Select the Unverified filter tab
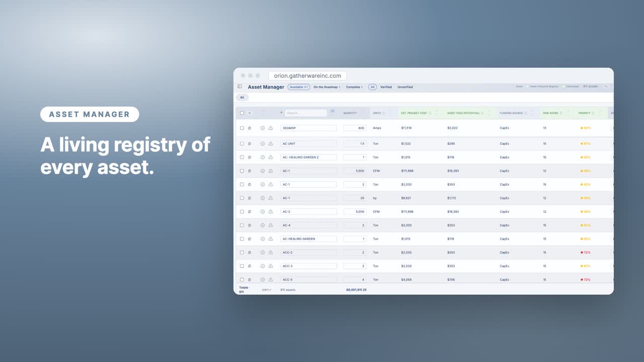 click(405, 87)
